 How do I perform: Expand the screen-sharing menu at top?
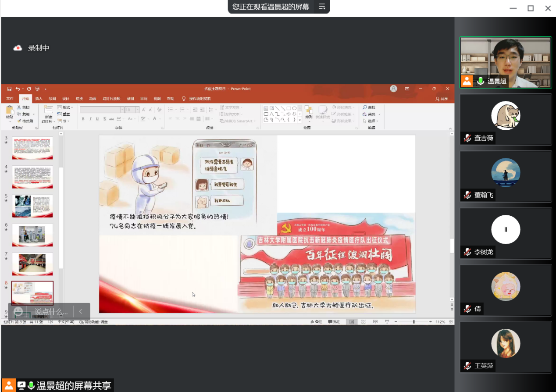coord(322,7)
